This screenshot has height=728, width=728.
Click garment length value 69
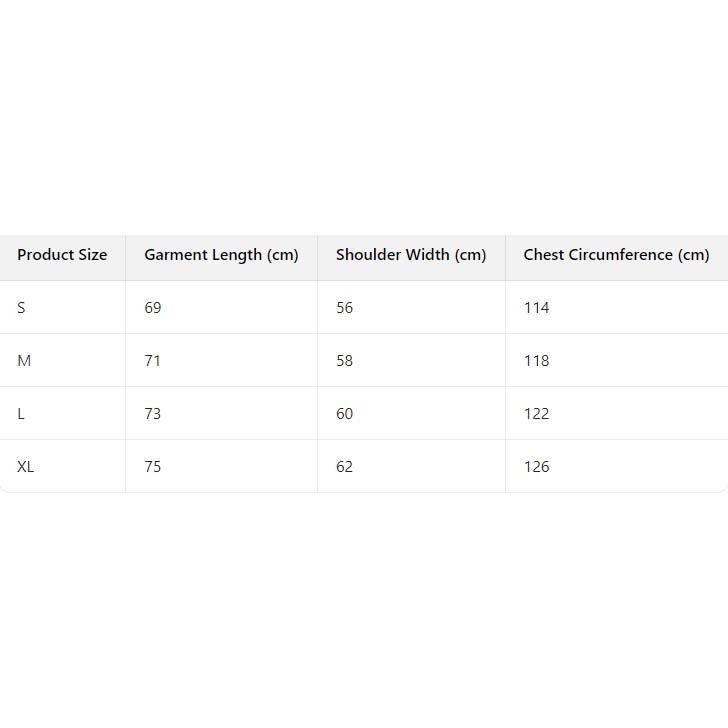[x=153, y=308]
